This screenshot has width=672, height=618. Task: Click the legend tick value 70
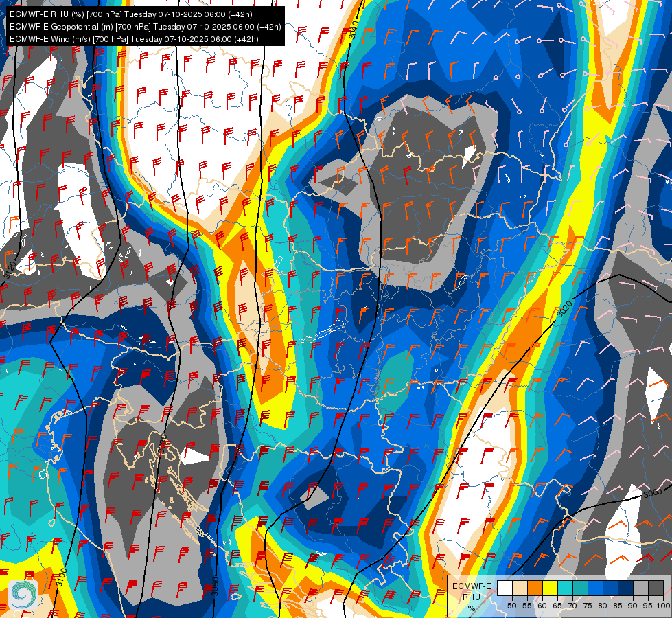572,606
